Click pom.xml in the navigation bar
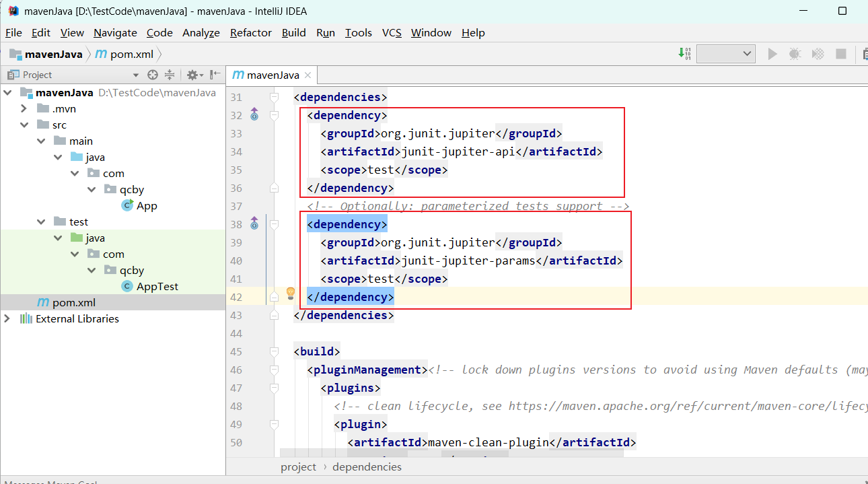Image resolution: width=868 pixels, height=484 pixels. (124, 54)
